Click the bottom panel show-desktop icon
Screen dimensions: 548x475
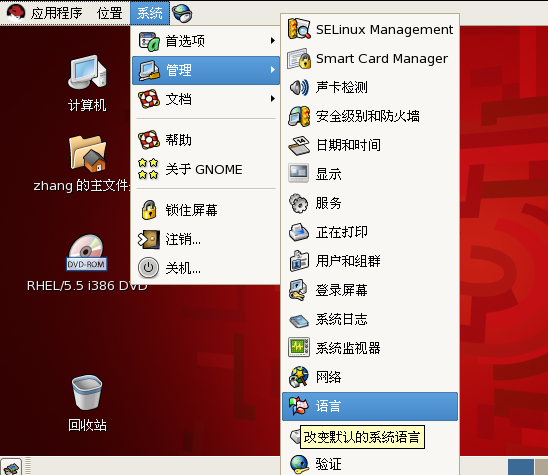click(x=11, y=467)
